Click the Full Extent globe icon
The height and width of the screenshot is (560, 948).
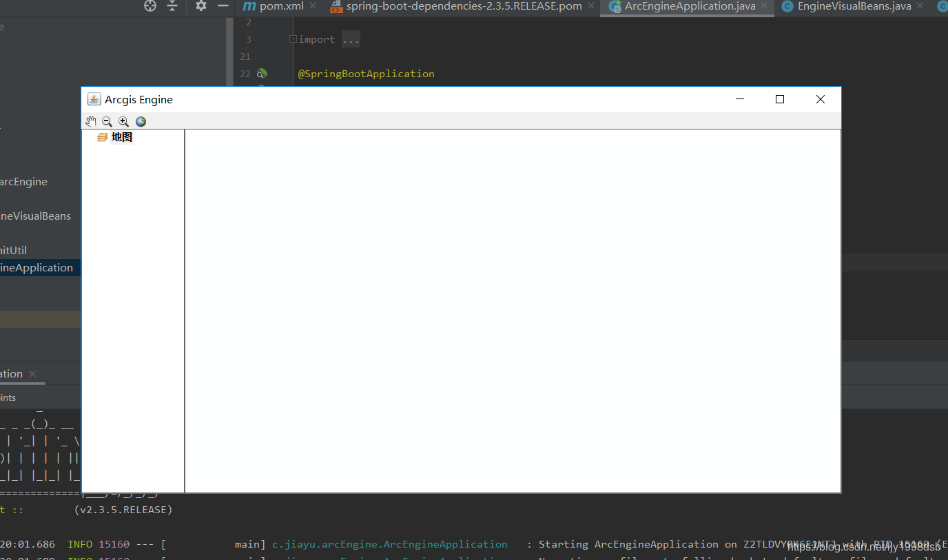pos(141,121)
